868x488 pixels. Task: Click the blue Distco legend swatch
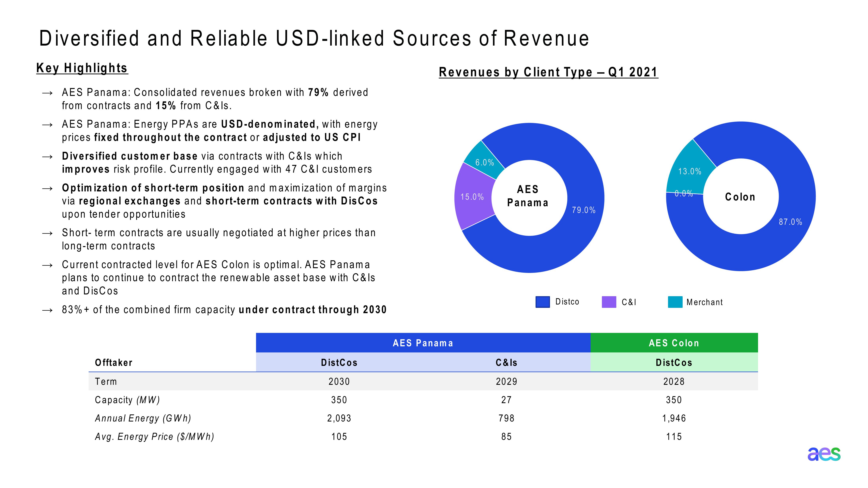pyautogui.click(x=542, y=302)
